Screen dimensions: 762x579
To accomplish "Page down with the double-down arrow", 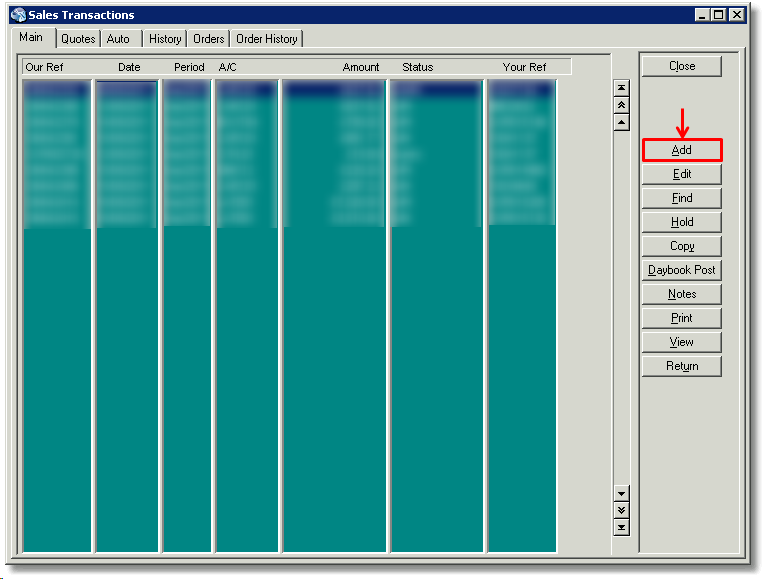I will [x=621, y=510].
